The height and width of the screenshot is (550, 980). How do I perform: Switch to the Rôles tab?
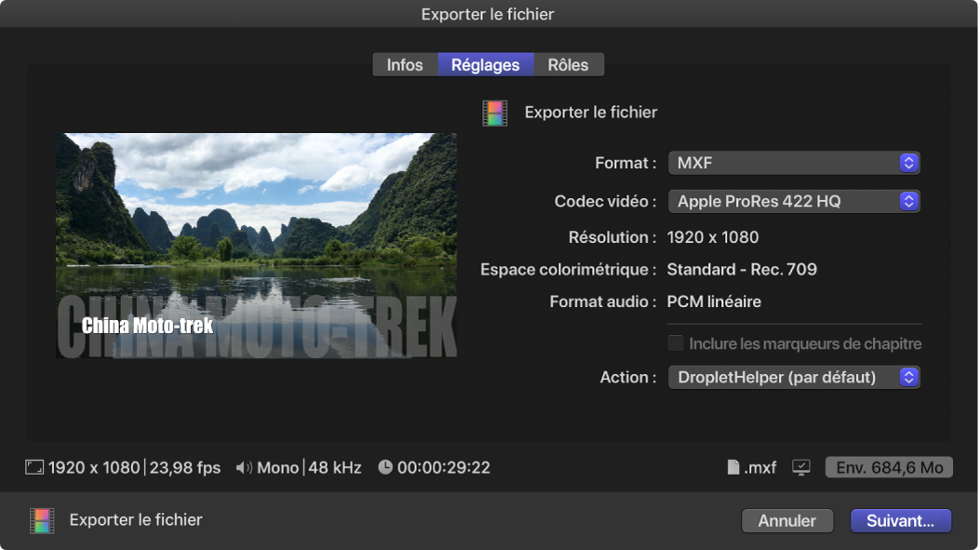(568, 64)
